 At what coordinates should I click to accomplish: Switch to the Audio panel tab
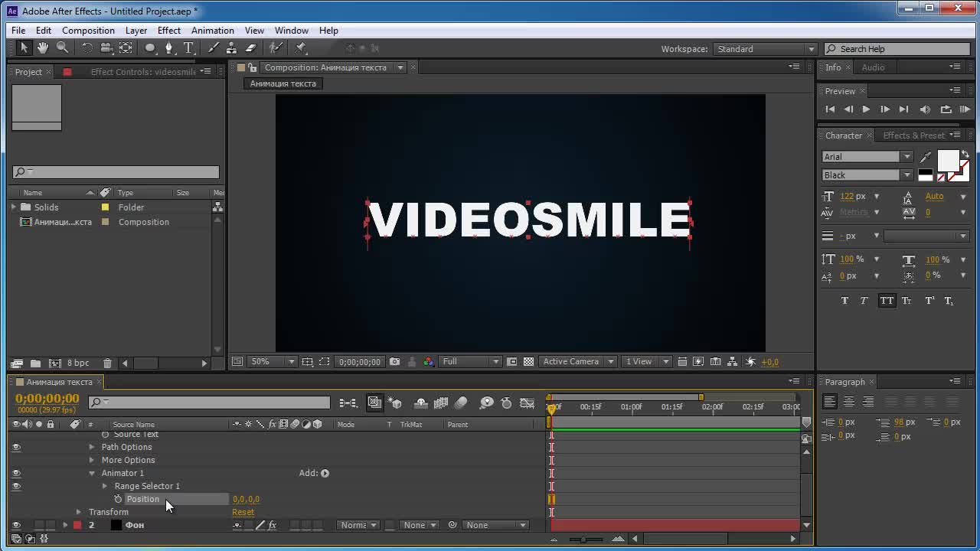[x=873, y=67]
